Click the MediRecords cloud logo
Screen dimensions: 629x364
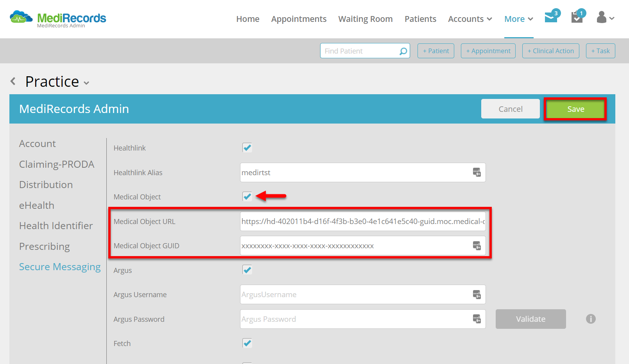21,17
